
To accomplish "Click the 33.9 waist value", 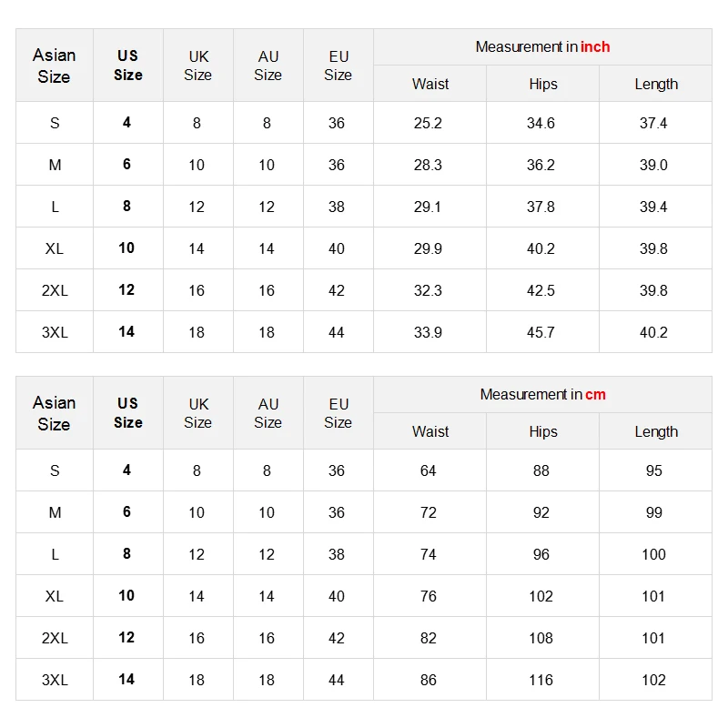I will click(x=429, y=332).
